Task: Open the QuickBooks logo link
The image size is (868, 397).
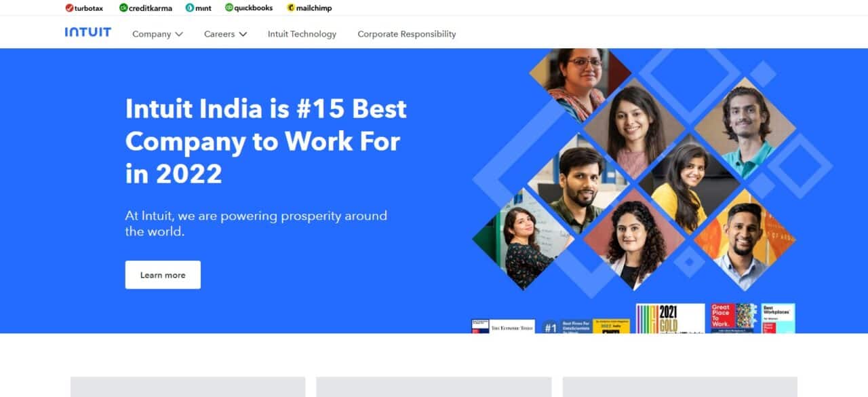Action: (x=249, y=8)
